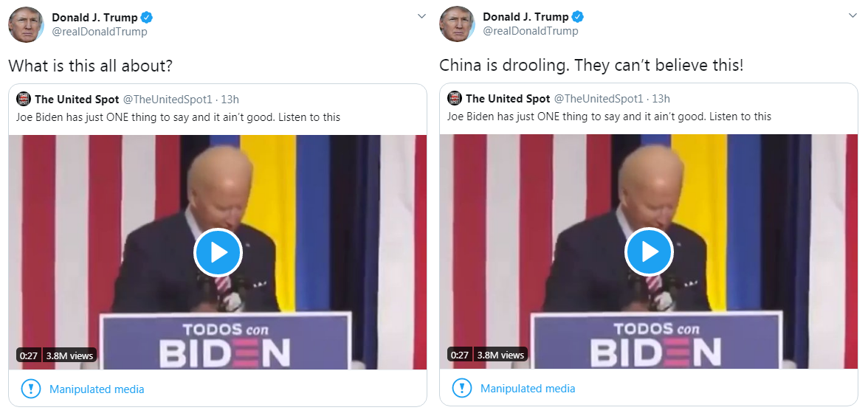This screenshot has height=413, width=868.
Task: Click the Manipulated media warning icon on the left
Action: [31, 389]
